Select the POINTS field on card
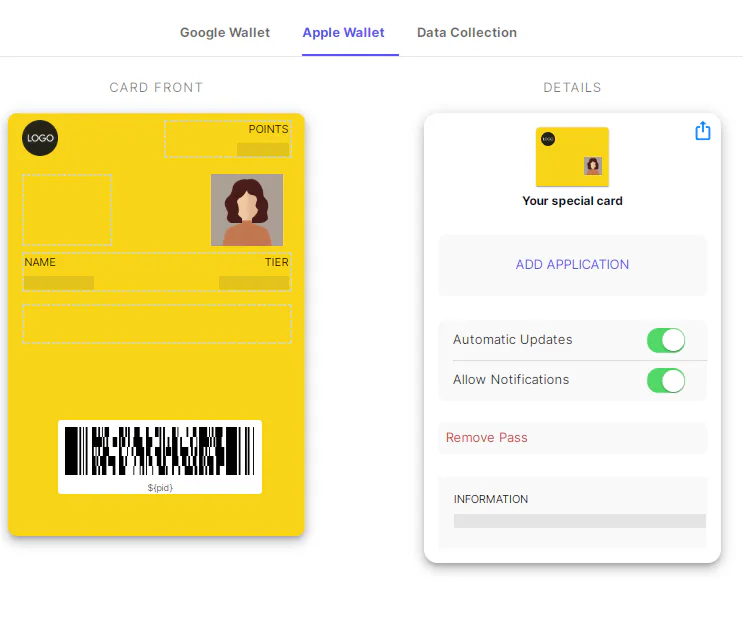This screenshot has width=743, height=618. tap(228, 139)
